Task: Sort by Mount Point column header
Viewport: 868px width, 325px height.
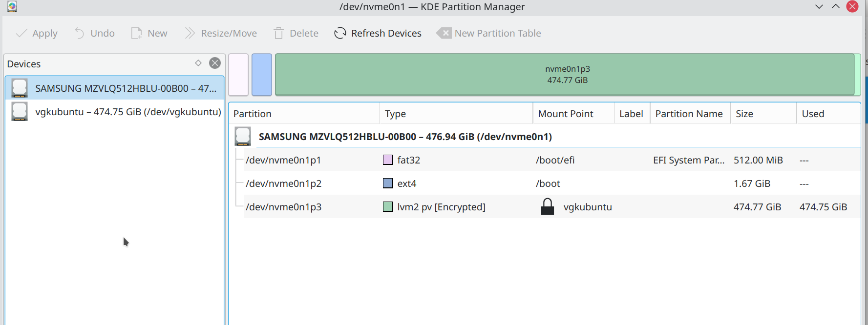Action: tap(573, 114)
